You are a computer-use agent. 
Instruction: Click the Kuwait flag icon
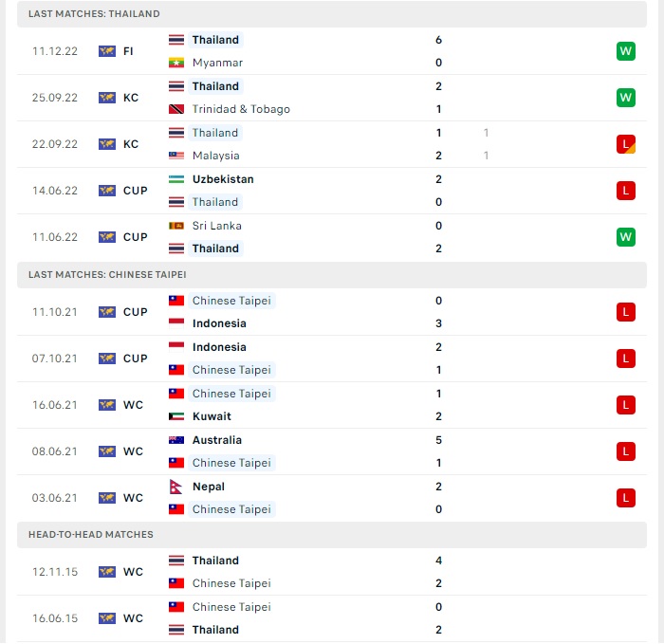176,416
